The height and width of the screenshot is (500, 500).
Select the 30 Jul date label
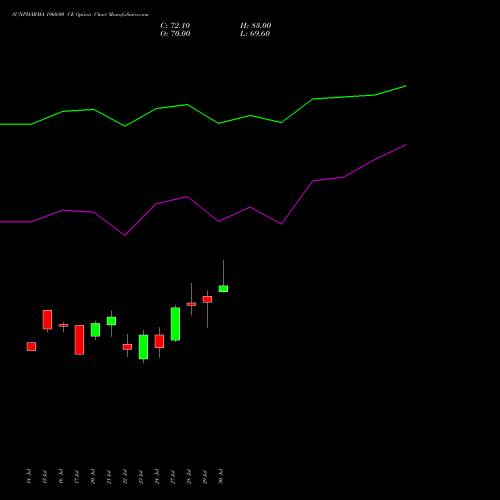tap(221, 476)
